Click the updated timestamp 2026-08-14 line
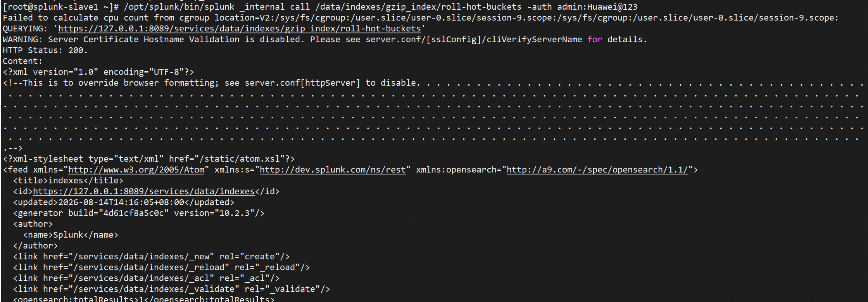868x302 pixels. (x=124, y=202)
